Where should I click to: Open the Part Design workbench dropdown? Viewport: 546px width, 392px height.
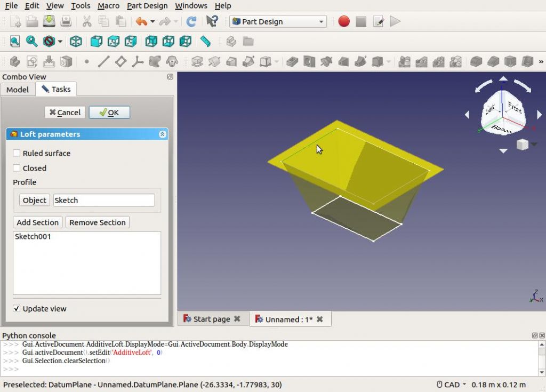[x=277, y=22]
